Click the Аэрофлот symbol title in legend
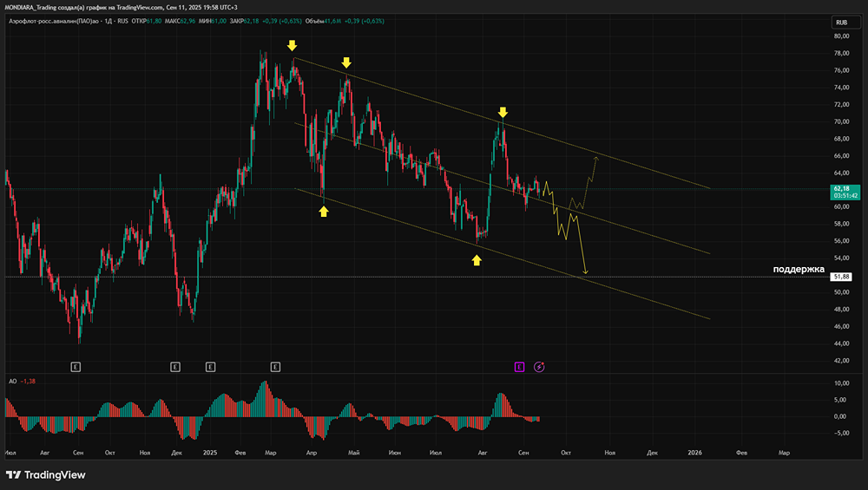The height and width of the screenshot is (490, 868). (54, 21)
